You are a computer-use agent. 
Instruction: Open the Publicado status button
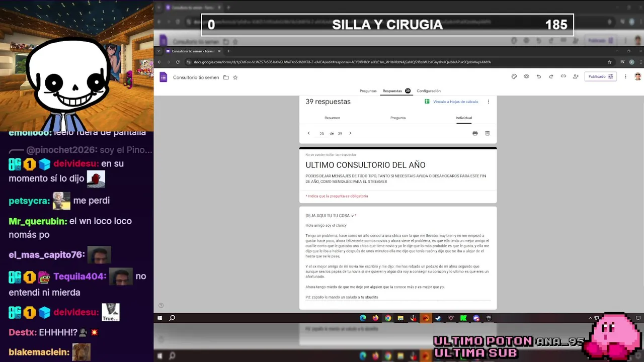(x=600, y=76)
